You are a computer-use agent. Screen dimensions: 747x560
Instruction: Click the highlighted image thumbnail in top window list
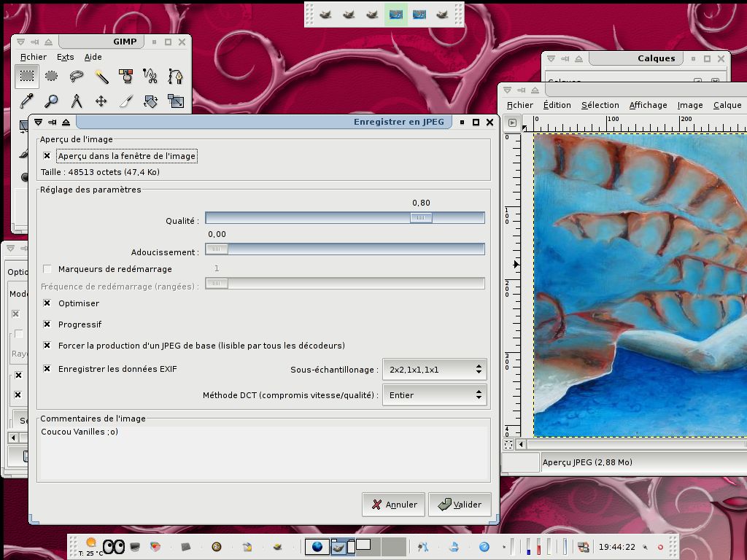click(x=396, y=15)
